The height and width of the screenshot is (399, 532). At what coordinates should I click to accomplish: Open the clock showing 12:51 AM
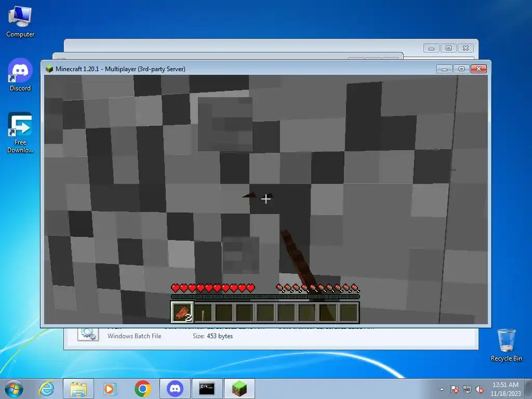pos(505,389)
